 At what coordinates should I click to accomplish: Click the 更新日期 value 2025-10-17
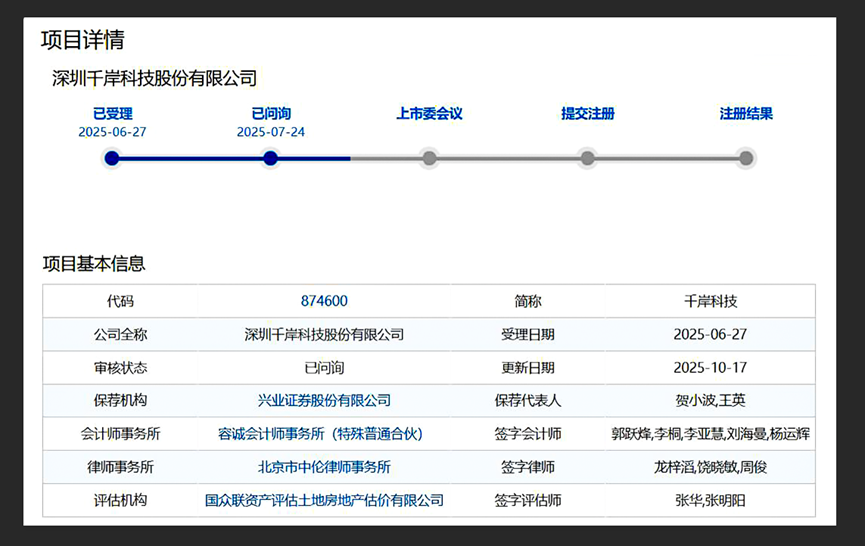[x=711, y=368]
